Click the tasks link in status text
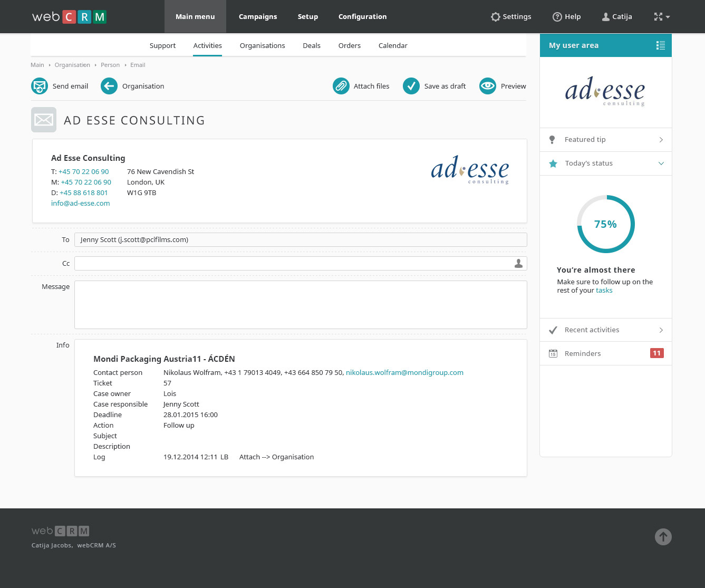This screenshot has height=588, width=705. pos(604,290)
